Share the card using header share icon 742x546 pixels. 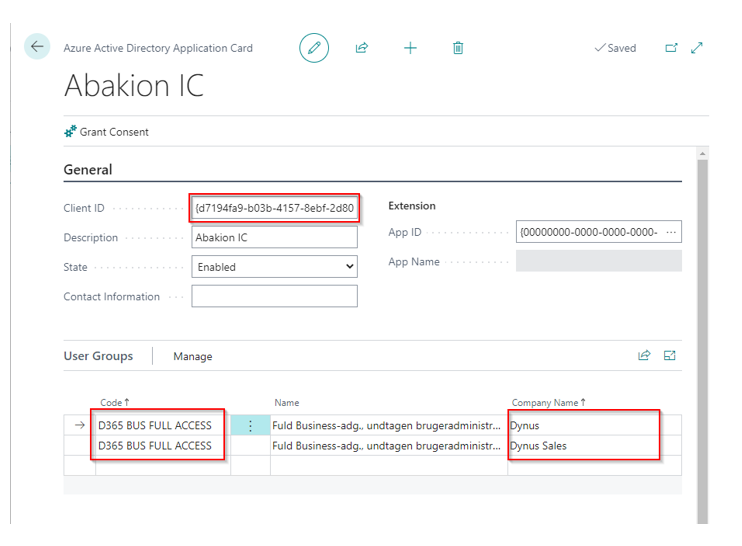362,48
